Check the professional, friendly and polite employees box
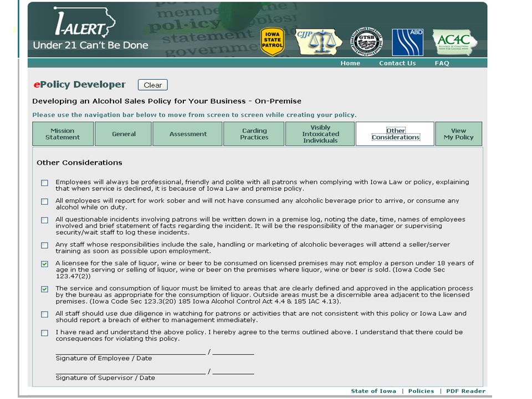Viewport: 532px width, 399px height. click(44, 183)
